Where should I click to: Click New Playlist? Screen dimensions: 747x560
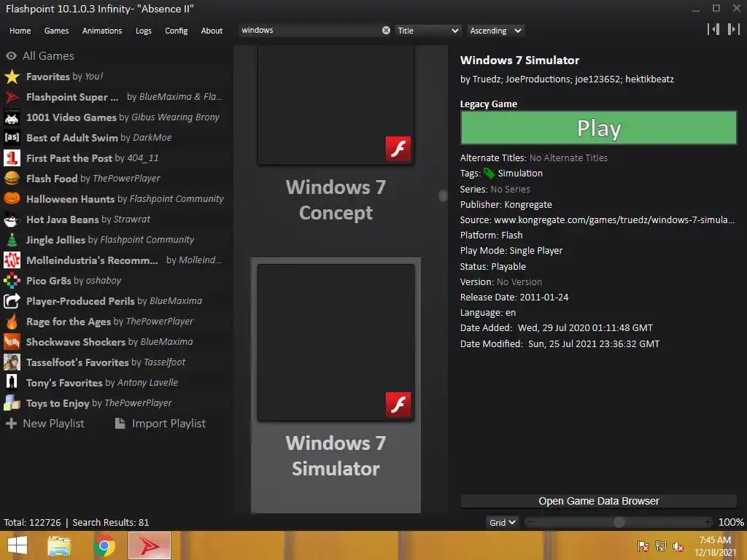coord(44,424)
